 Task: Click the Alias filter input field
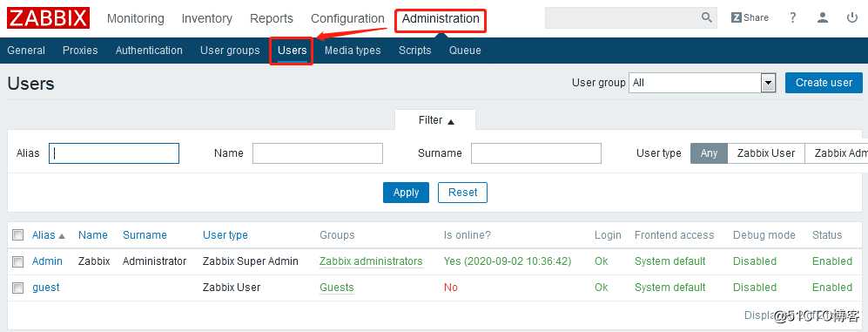[x=114, y=153]
